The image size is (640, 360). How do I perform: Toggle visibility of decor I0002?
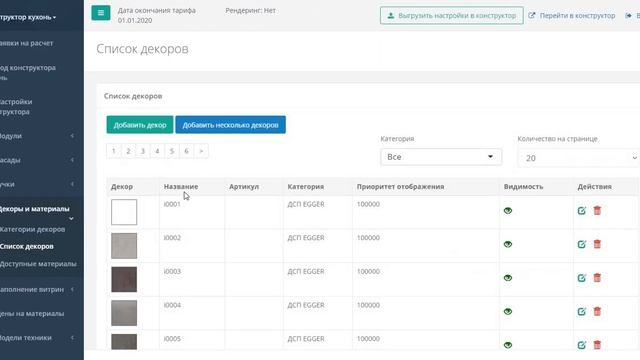[508, 244]
